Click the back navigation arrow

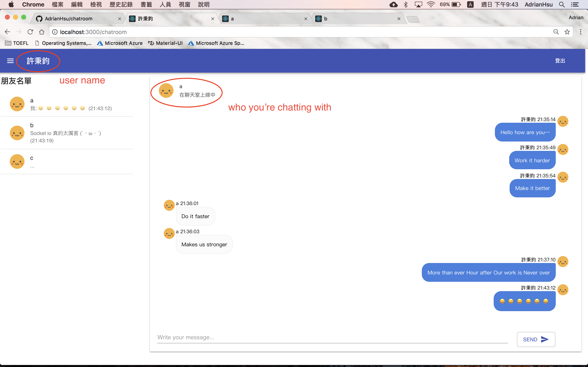[7, 32]
